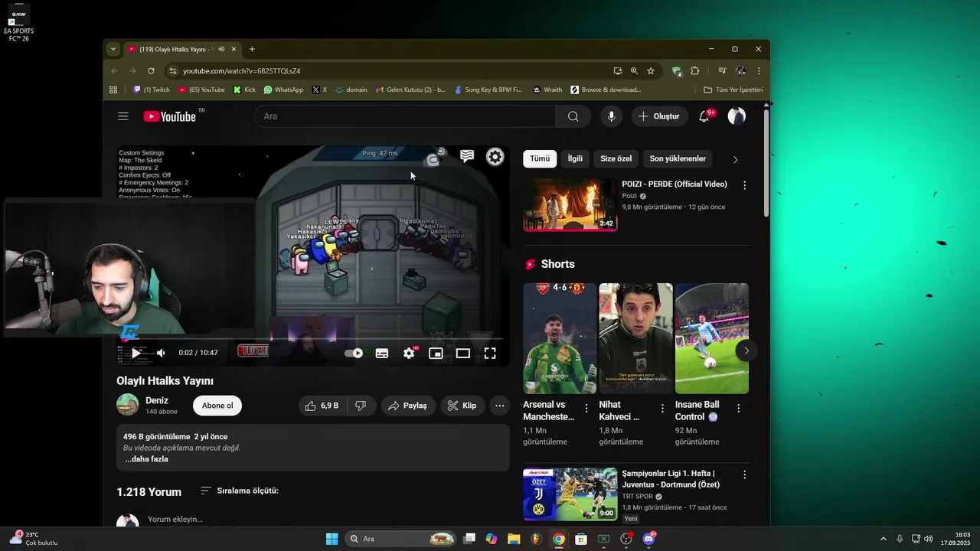Screen dimensions: 980x551
Task: Toggle subtitles/closed captions in the player
Action: (382, 353)
